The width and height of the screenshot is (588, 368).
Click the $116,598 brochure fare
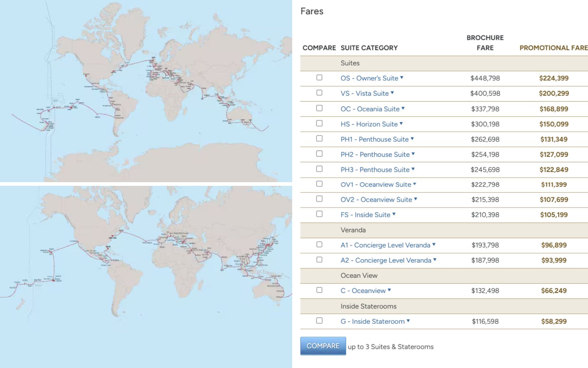[x=485, y=321]
